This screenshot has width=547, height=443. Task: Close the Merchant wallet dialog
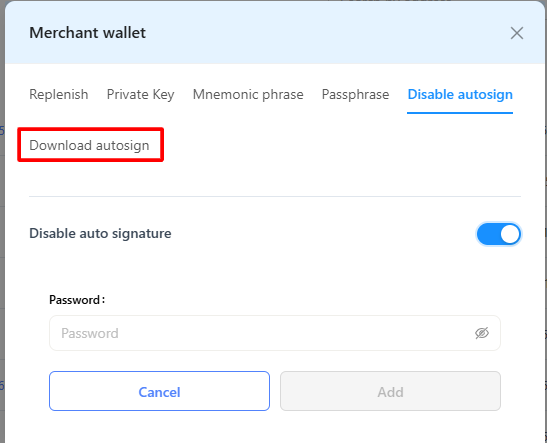tap(517, 33)
